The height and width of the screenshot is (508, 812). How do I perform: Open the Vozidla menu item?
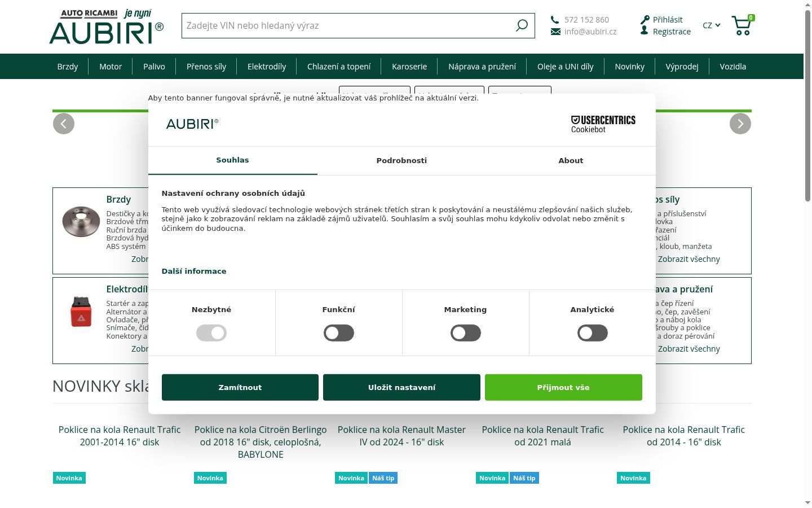pos(733,67)
